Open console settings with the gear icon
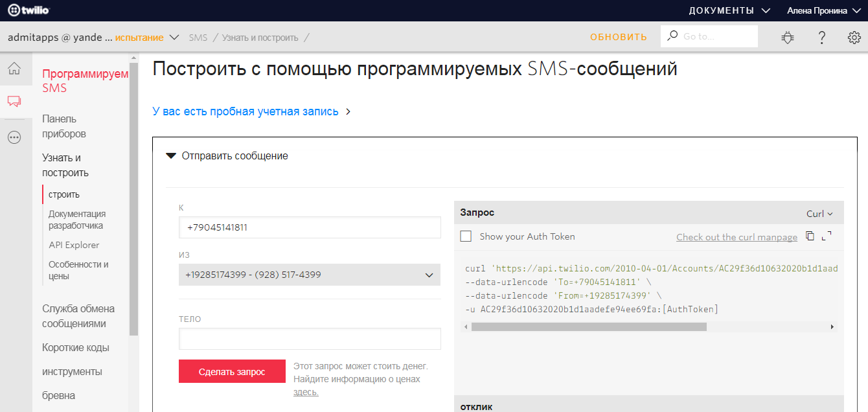This screenshot has height=412, width=868. (854, 37)
